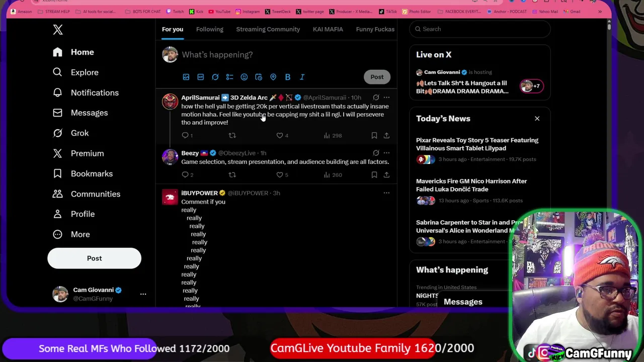Click the Grok icon on Beezy's post

pyautogui.click(x=376, y=153)
